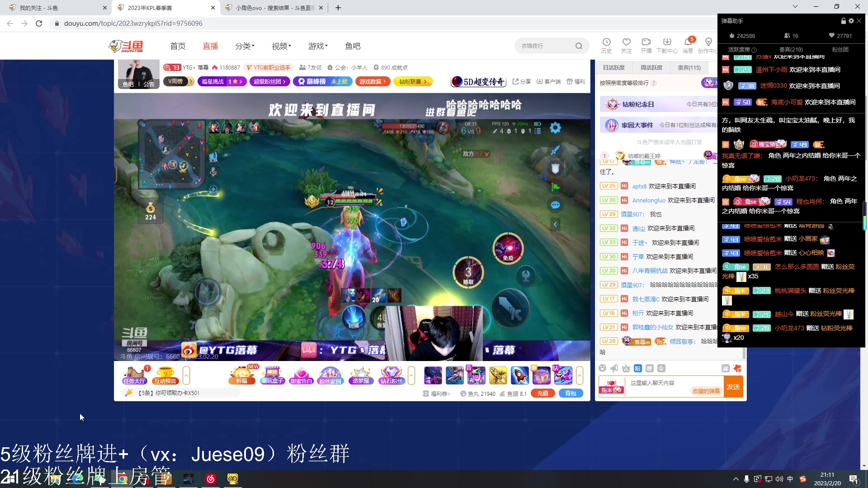Open the 祈福 lantern icon

click(242, 375)
